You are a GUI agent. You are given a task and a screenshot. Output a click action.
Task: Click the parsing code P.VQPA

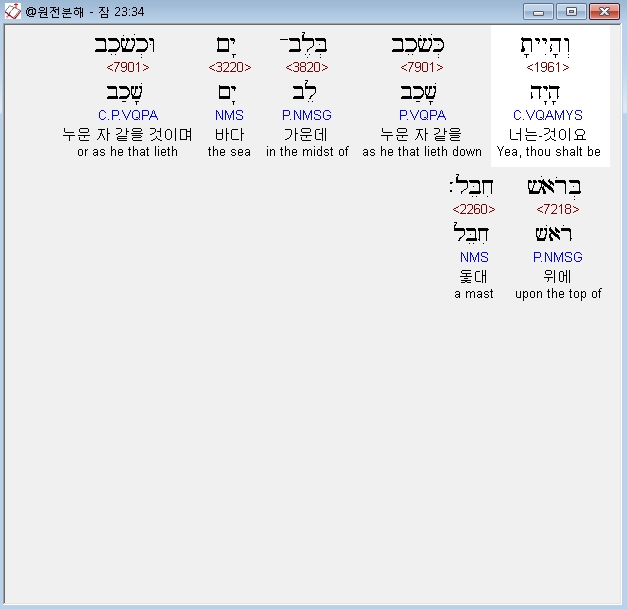[x=422, y=115]
